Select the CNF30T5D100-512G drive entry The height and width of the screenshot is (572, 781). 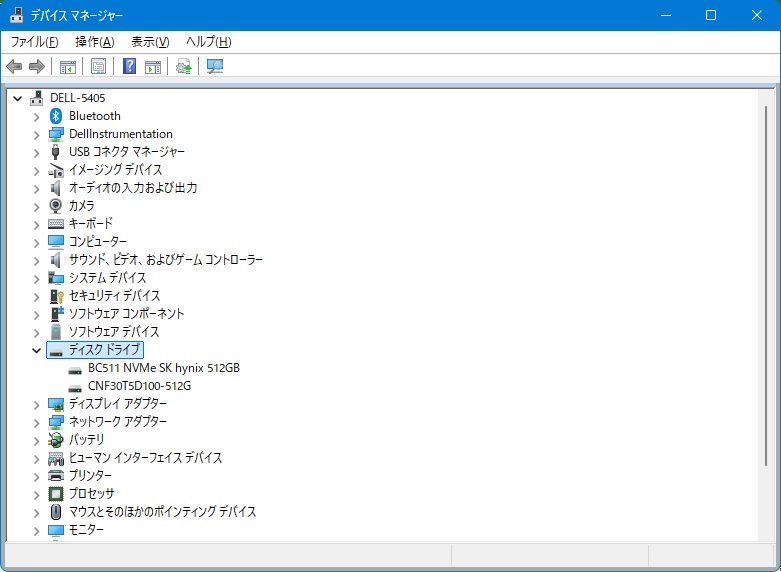pos(139,386)
